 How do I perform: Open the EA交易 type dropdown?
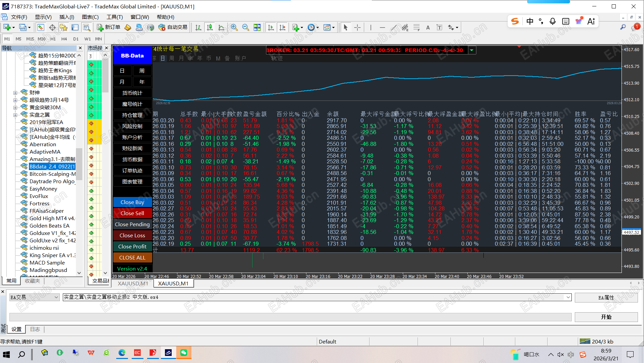point(34,297)
